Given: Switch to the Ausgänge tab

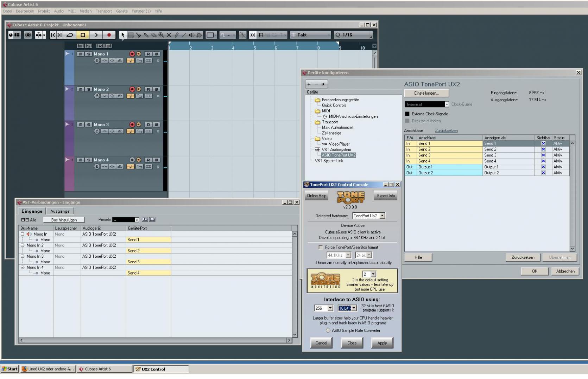Looking at the screenshot, I should point(60,211).
